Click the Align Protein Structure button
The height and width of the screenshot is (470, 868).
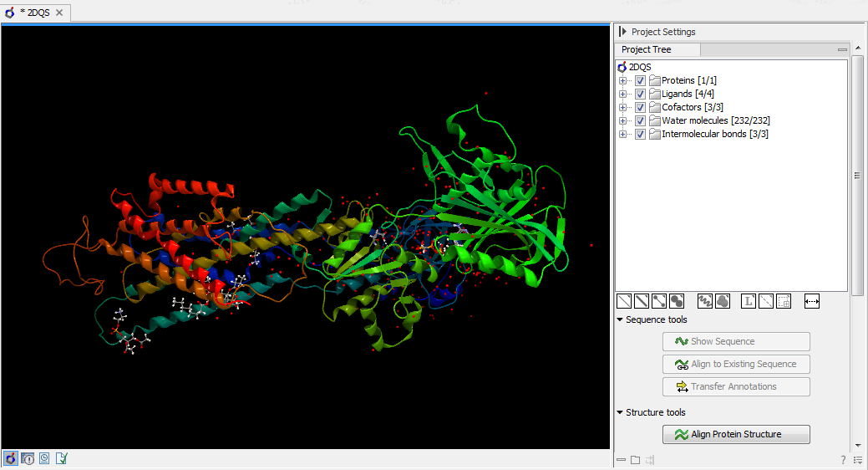point(736,434)
